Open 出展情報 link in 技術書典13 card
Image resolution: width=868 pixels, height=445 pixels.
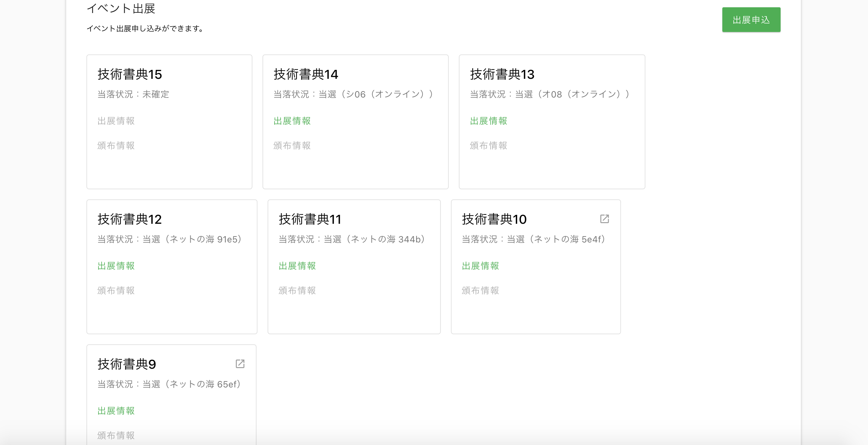coord(488,121)
